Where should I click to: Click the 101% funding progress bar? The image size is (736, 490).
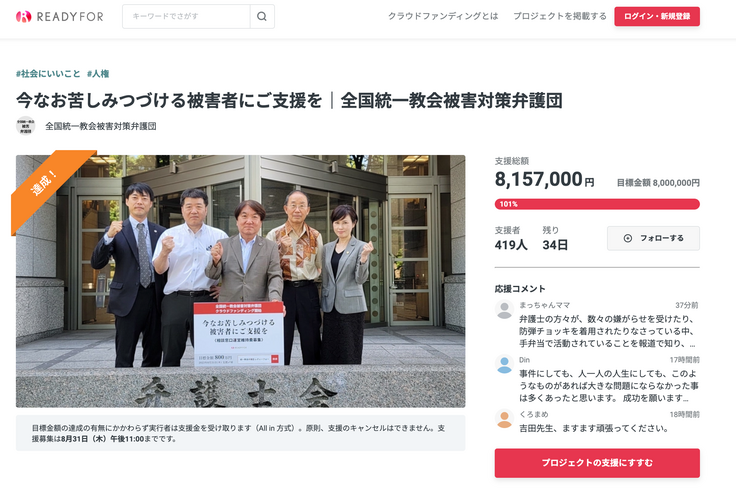click(x=597, y=204)
